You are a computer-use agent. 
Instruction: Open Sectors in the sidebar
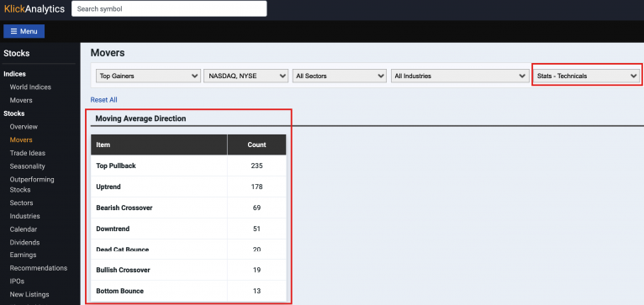coord(21,202)
